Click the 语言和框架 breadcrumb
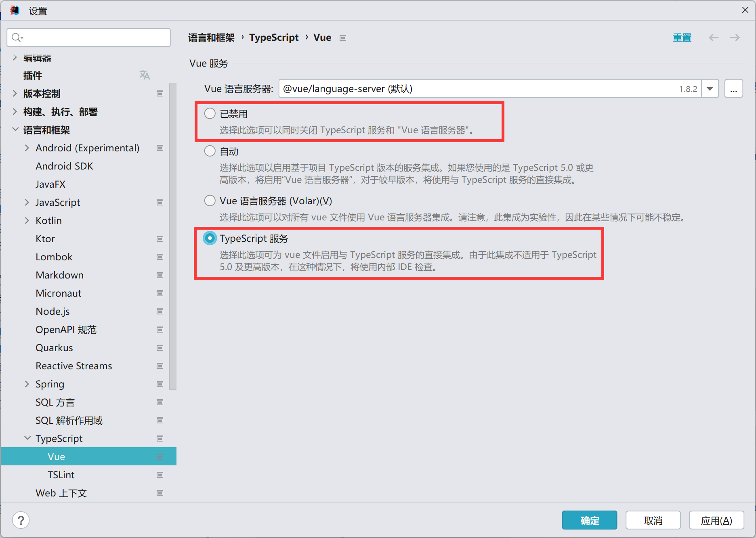The height and width of the screenshot is (538, 756). (x=211, y=38)
